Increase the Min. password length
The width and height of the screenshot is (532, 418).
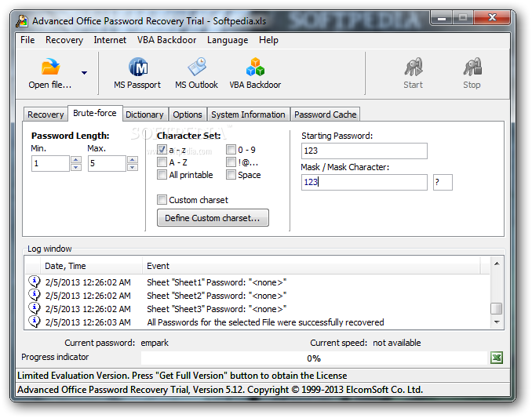pyautogui.click(x=76, y=159)
